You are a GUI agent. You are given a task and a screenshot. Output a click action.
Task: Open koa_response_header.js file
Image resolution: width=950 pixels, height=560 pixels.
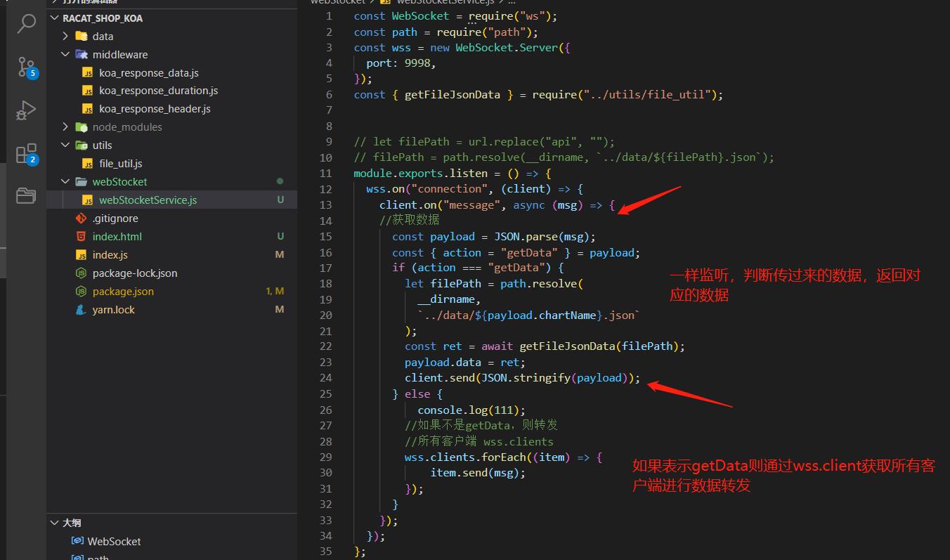tap(171, 109)
